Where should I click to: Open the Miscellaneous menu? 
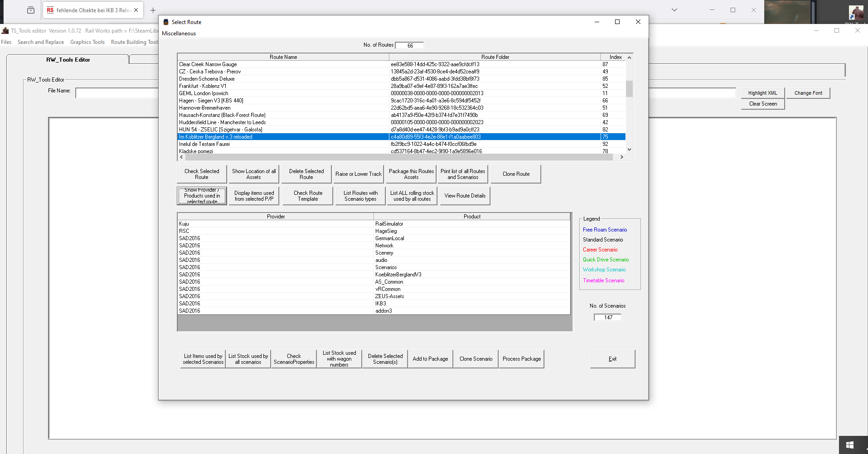[x=179, y=34]
